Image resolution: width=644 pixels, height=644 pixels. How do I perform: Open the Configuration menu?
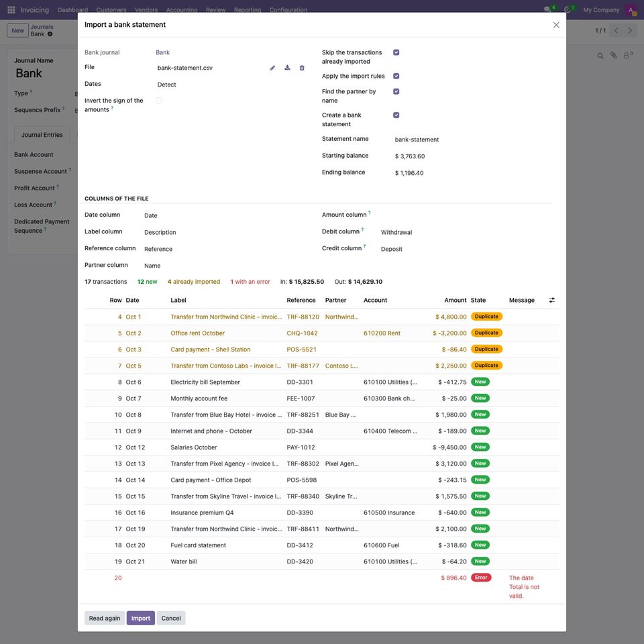(x=288, y=9)
